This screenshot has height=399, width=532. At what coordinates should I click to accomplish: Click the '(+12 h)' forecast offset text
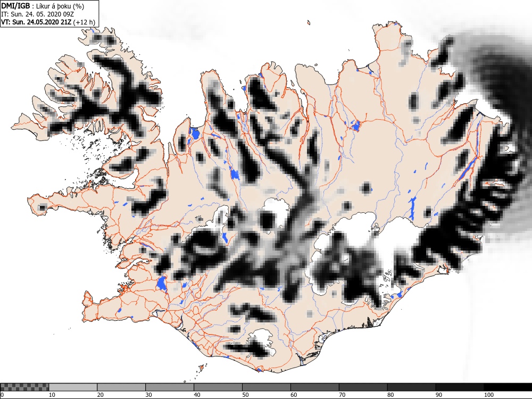click(84, 22)
